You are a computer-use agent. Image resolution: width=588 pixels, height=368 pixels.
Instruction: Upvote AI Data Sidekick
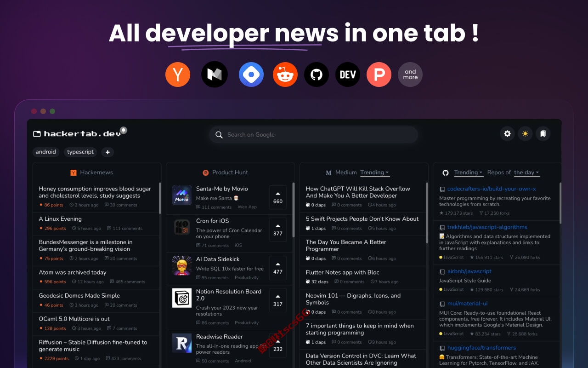(278, 268)
